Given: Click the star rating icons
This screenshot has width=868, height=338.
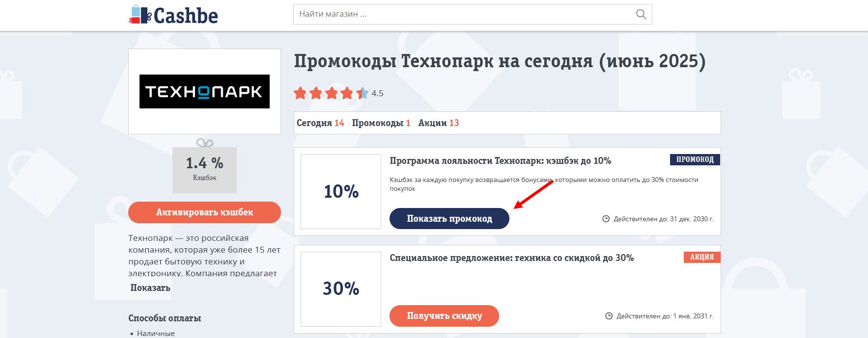Looking at the screenshot, I should 331,93.
